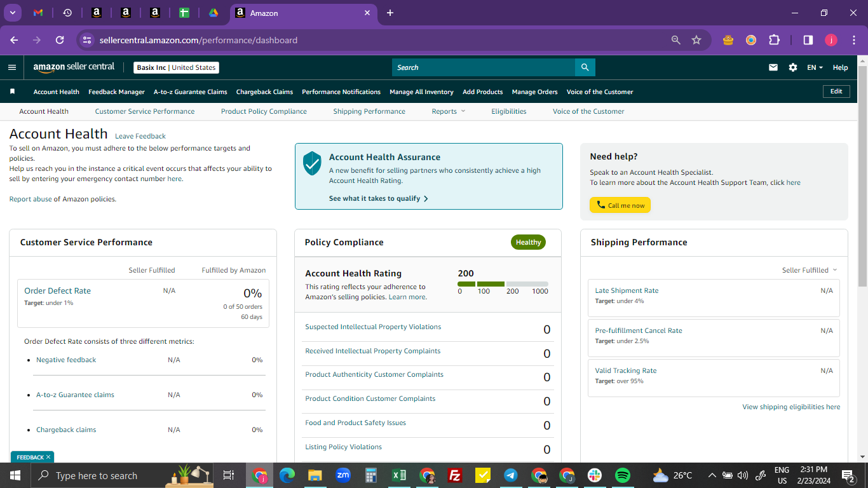Open Performance Notifications in the top bar
The image size is (868, 488).
pos(341,91)
